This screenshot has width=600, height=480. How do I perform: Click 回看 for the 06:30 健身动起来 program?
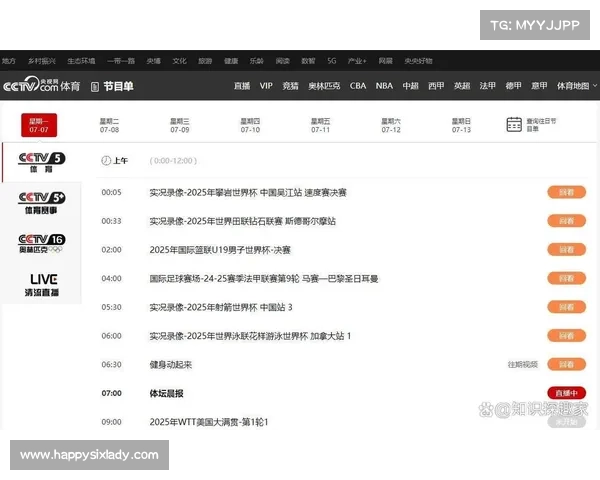coord(566,364)
